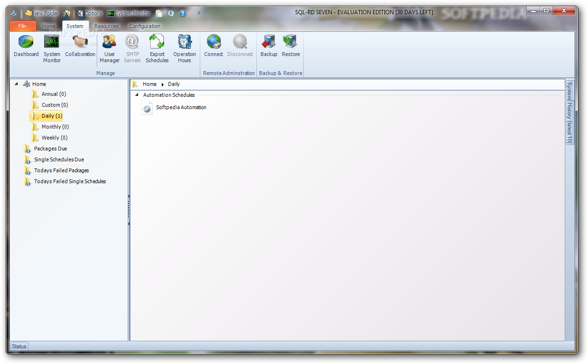Open the User Manager
Image resolution: width=588 pixels, height=364 pixels.
110,49
